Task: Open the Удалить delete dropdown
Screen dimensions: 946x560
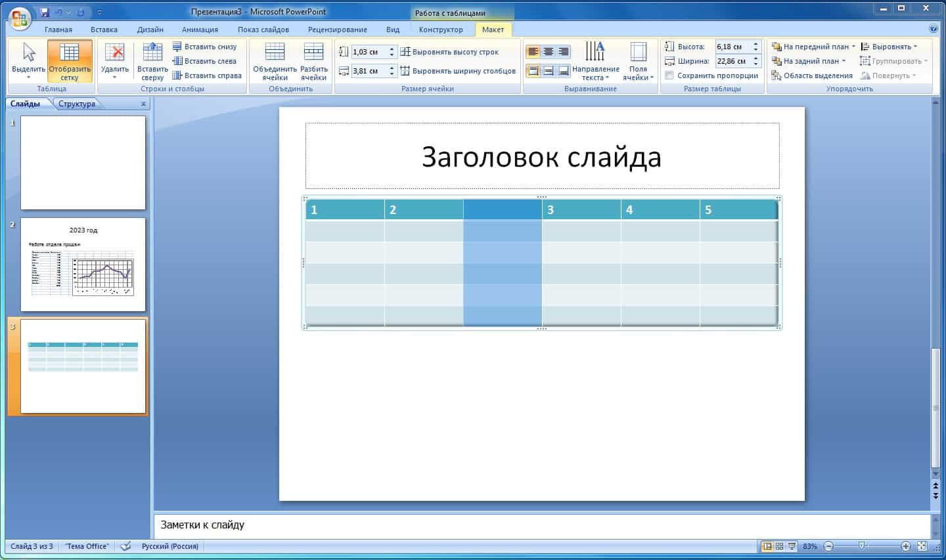Action: [x=115, y=61]
